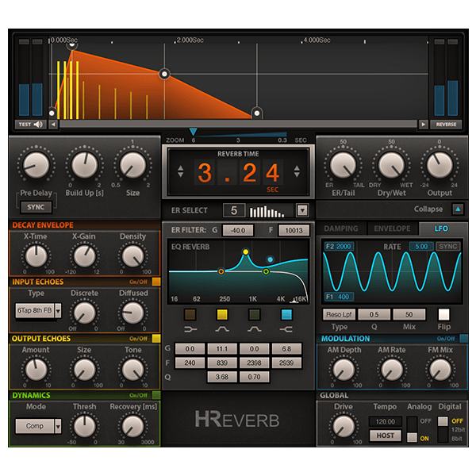Enable Pre Delay SYNC
Image resolution: width=476 pixels, height=476 pixels.
[36, 207]
